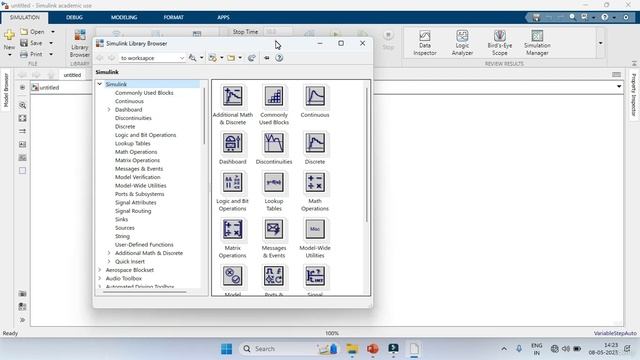Click the help icon in Library Browser toolbar
Screen dimensions: 640x360
pos(279,58)
